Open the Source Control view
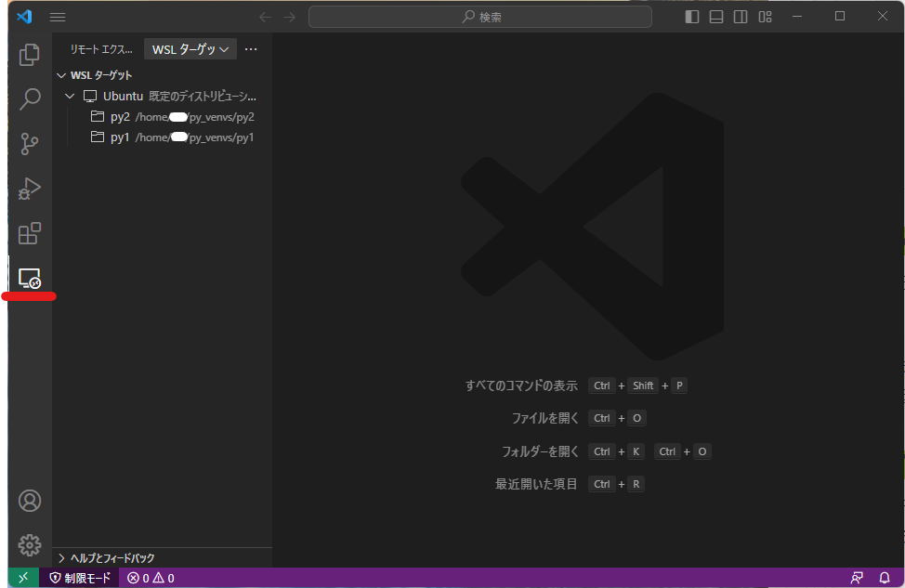The width and height of the screenshot is (905, 588). (30, 144)
